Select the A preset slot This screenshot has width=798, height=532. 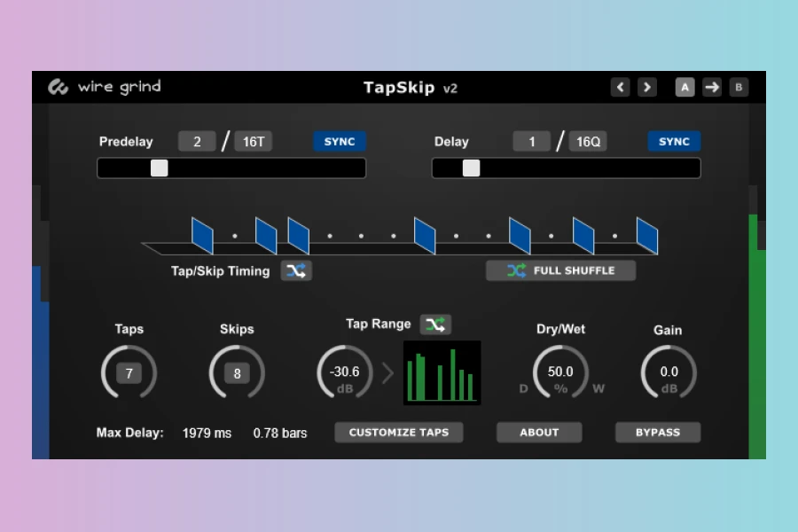685,87
